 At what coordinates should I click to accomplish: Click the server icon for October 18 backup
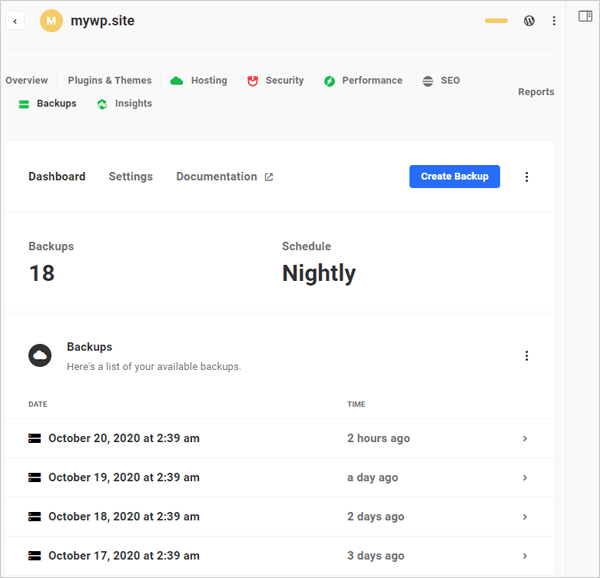point(34,516)
